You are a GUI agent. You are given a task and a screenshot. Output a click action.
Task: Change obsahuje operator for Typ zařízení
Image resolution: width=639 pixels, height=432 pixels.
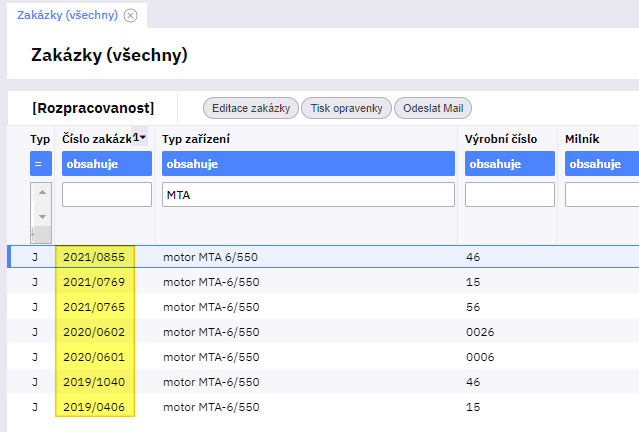click(308, 164)
